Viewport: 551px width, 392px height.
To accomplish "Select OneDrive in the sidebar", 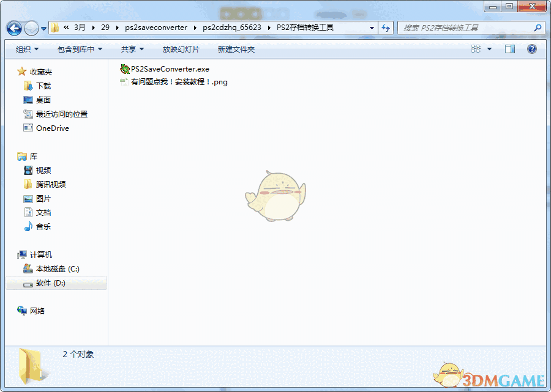I will pyautogui.click(x=52, y=128).
